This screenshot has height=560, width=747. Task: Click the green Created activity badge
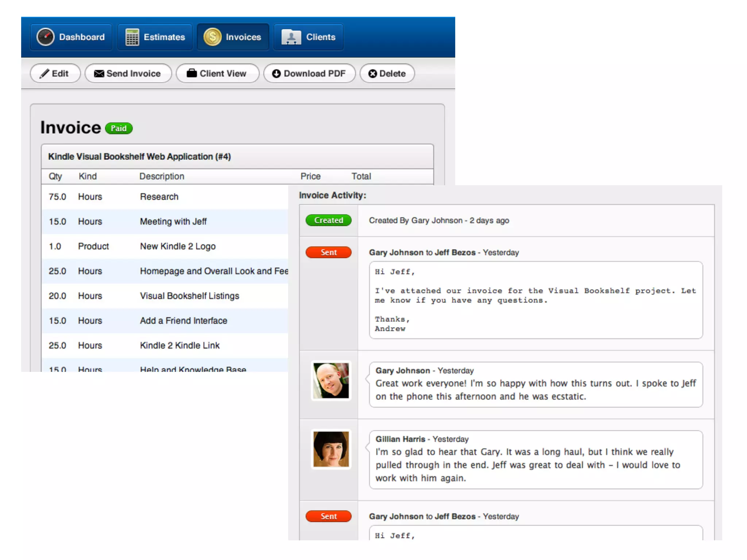coord(328,220)
